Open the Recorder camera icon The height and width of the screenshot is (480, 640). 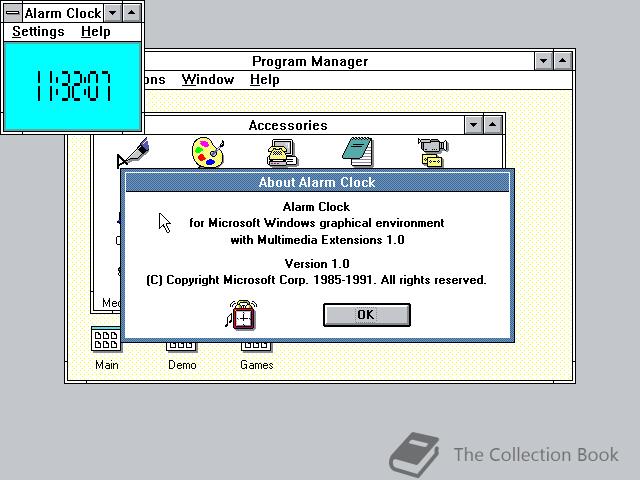[x=433, y=153]
